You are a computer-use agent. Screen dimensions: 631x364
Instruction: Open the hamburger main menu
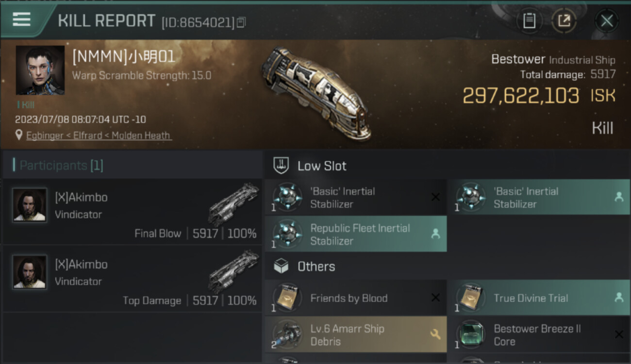pyautogui.click(x=22, y=19)
